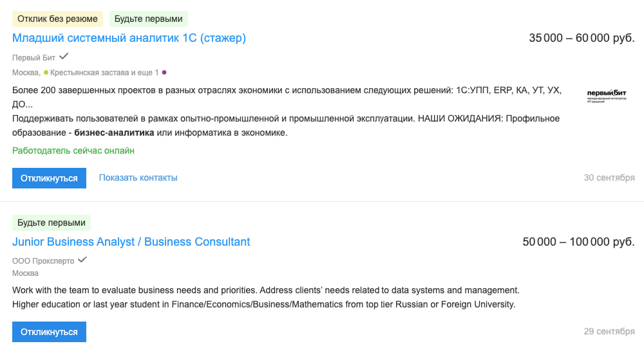This screenshot has height=355, width=644.
Task: Click 'Будьте первыми' badge on the 1С vacancy
Action: click(x=149, y=19)
